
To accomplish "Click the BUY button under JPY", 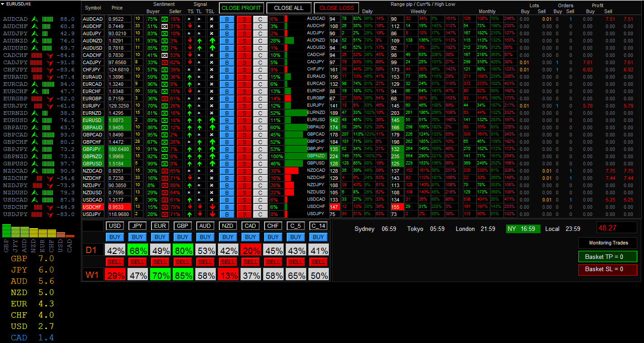I will (x=137, y=237).
